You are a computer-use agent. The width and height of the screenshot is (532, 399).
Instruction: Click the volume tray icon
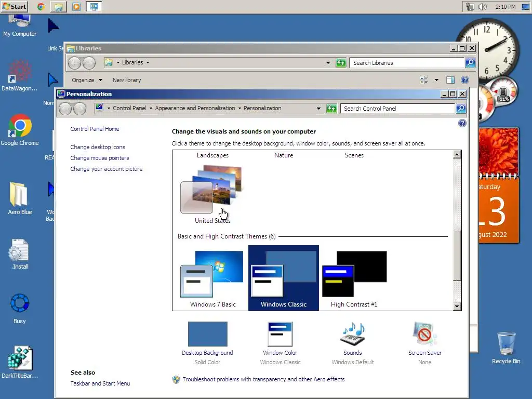pos(483,6)
